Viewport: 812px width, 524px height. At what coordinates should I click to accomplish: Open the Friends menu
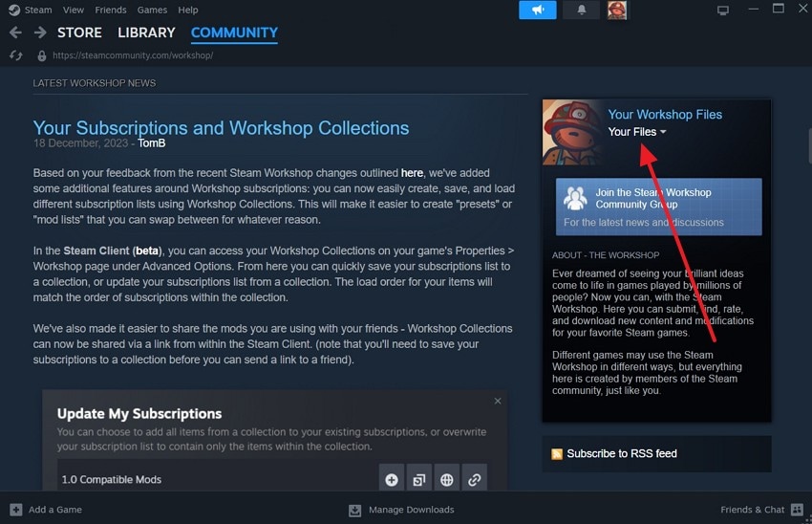click(110, 10)
